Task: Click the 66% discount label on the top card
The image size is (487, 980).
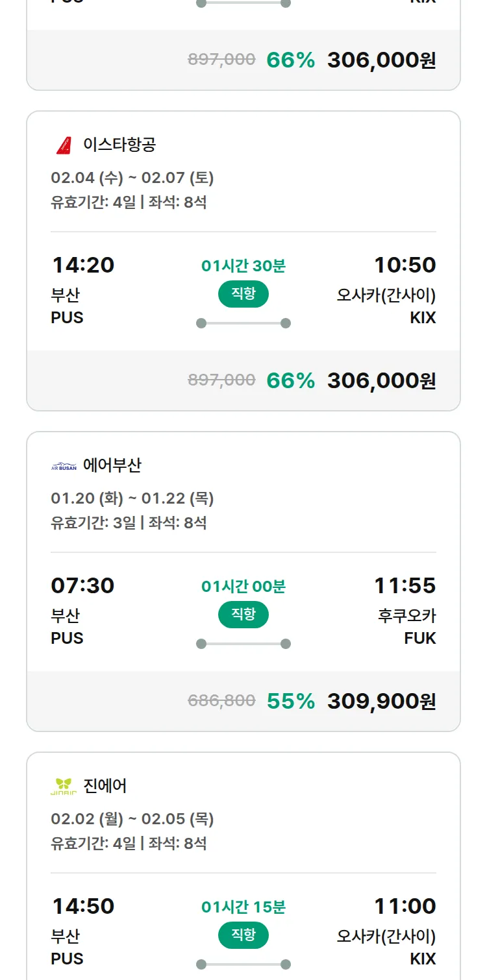Action: tap(290, 60)
